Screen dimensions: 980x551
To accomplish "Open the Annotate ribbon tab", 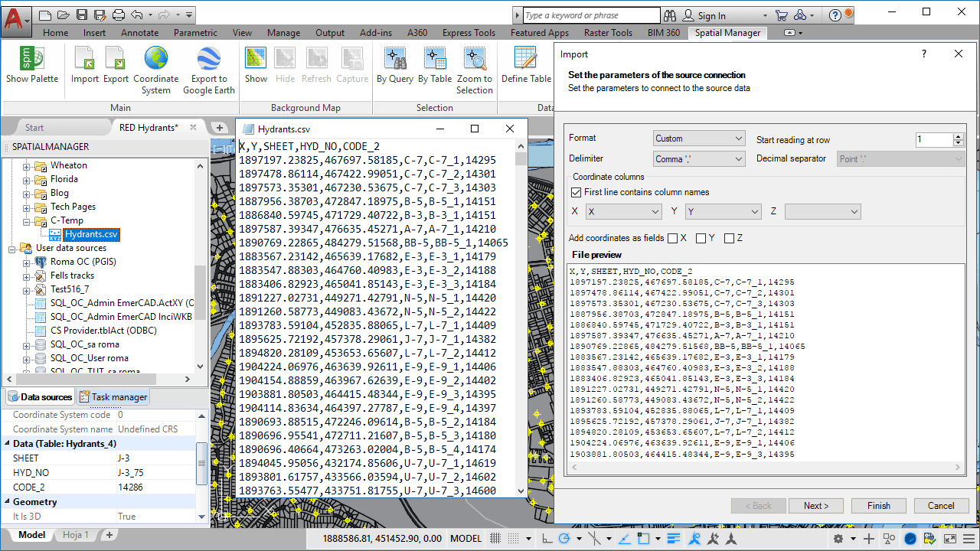I will pos(139,33).
